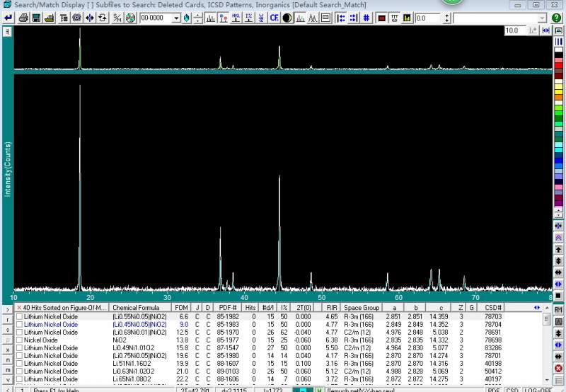Check the box for Nickel Oxide NiO2 row
The image size is (566, 392).
point(19,340)
